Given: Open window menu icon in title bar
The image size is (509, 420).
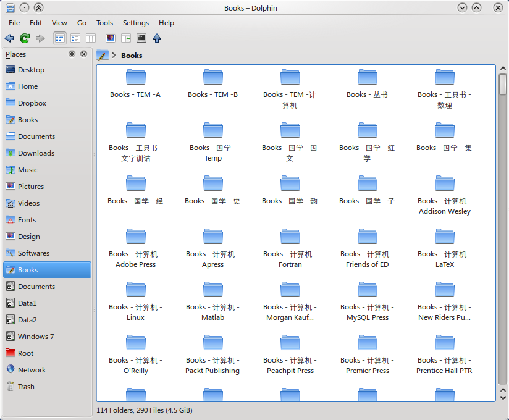Looking at the screenshot, I should click(10, 8).
